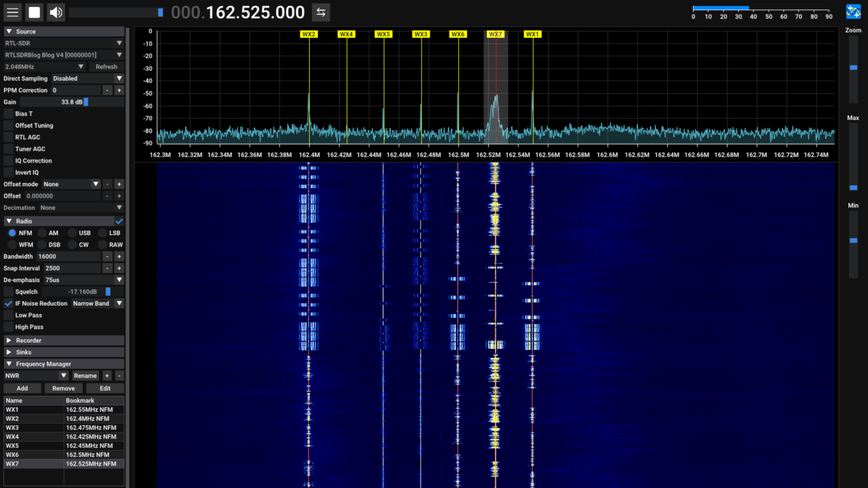The width and height of the screenshot is (868, 488).
Task: Stop the radio with the stop icon
Action: [33, 12]
